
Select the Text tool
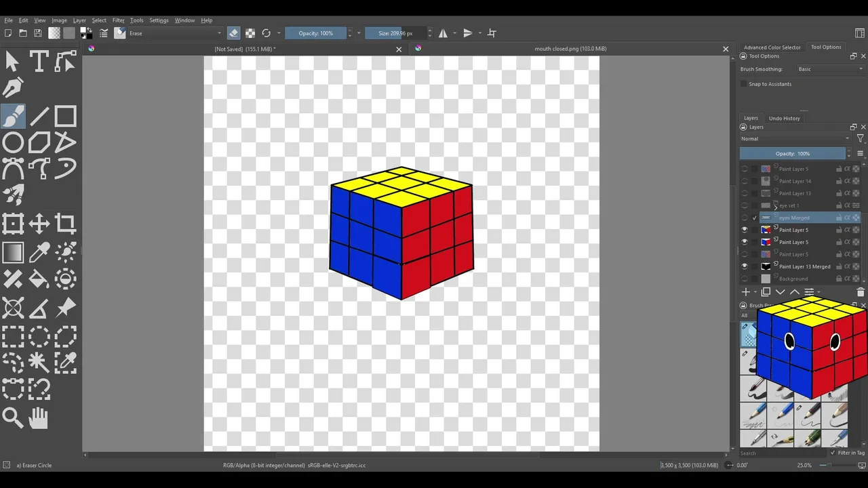tap(39, 62)
